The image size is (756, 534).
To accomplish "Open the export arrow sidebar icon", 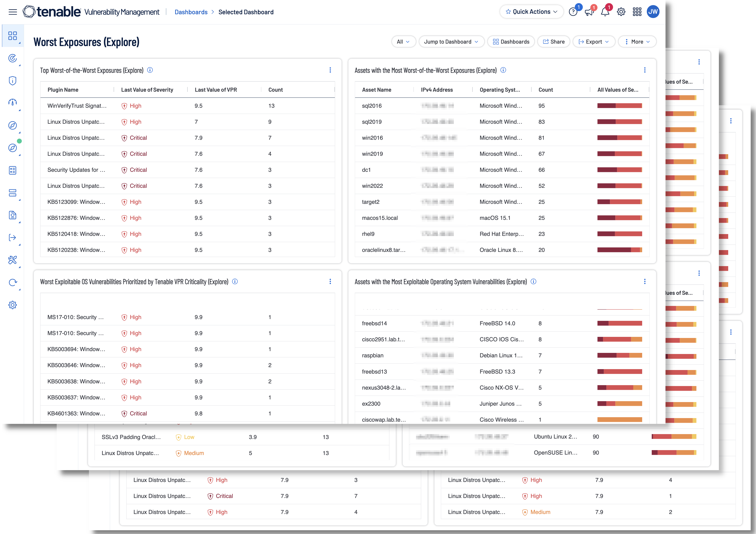I will pos(12,237).
